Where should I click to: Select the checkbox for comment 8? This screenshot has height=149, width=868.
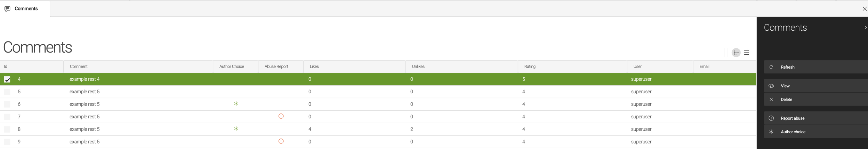[x=7, y=130]
